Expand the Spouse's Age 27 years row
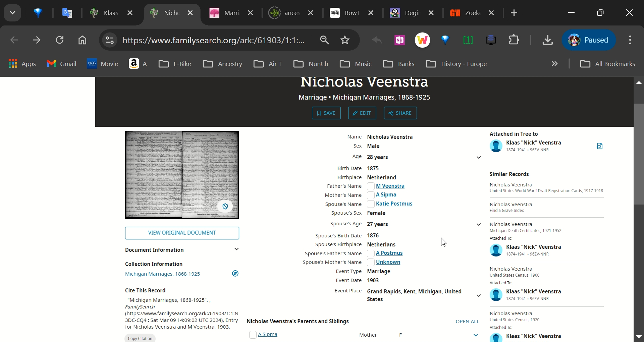Screen dimensions: 644x342 tap(479, 225)
